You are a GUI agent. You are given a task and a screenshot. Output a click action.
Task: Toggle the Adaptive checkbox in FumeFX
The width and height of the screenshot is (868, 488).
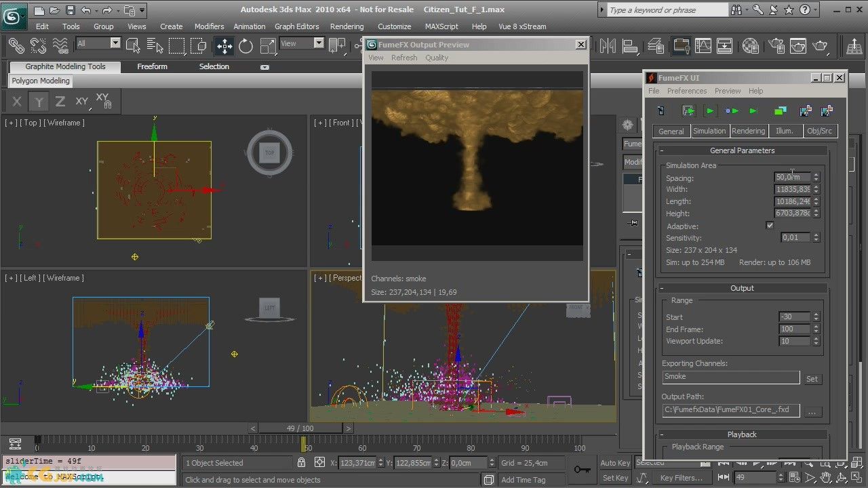pos(770,225)
